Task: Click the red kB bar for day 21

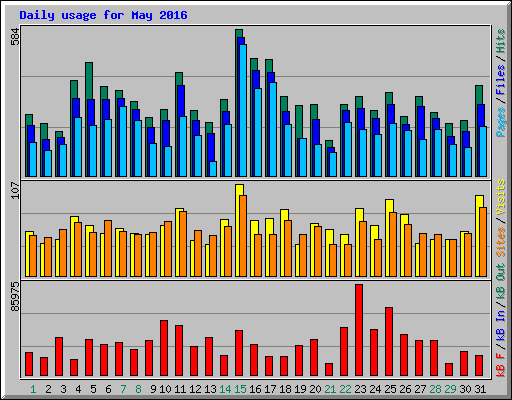Action: (x=329, y=370)
